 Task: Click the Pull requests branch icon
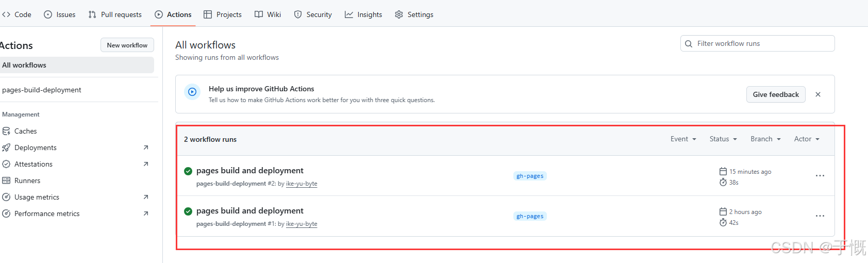coord(92,14)
